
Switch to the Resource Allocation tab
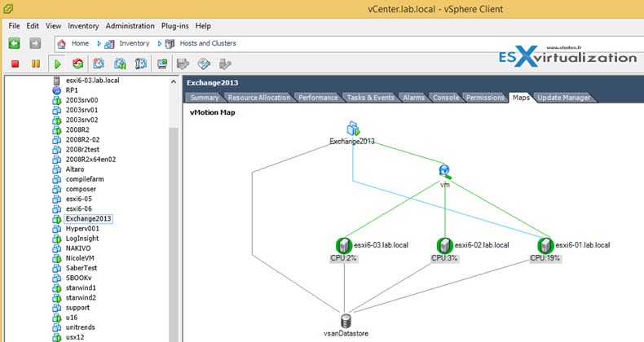click(x=258, y=98)
